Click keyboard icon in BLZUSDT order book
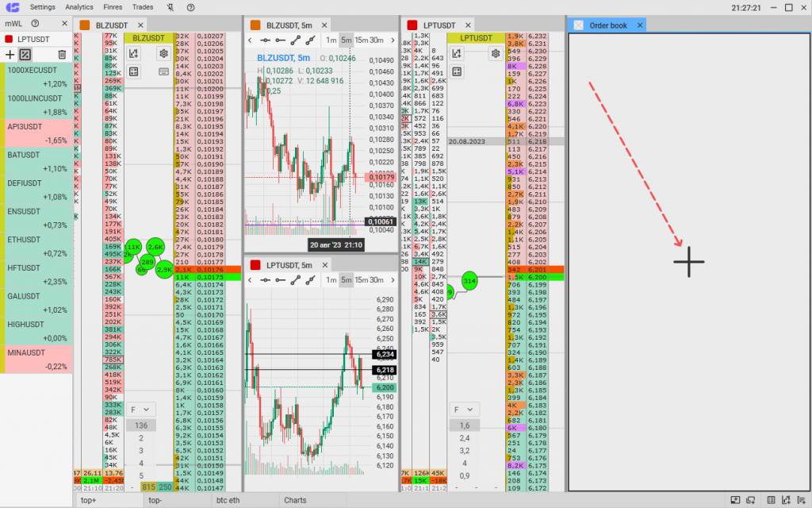This screenshot has width=812, height=508. click(163, 71)
